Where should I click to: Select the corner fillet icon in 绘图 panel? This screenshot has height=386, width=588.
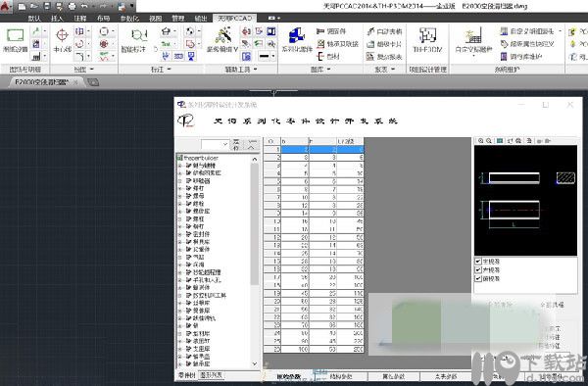[x=79, y=57]
